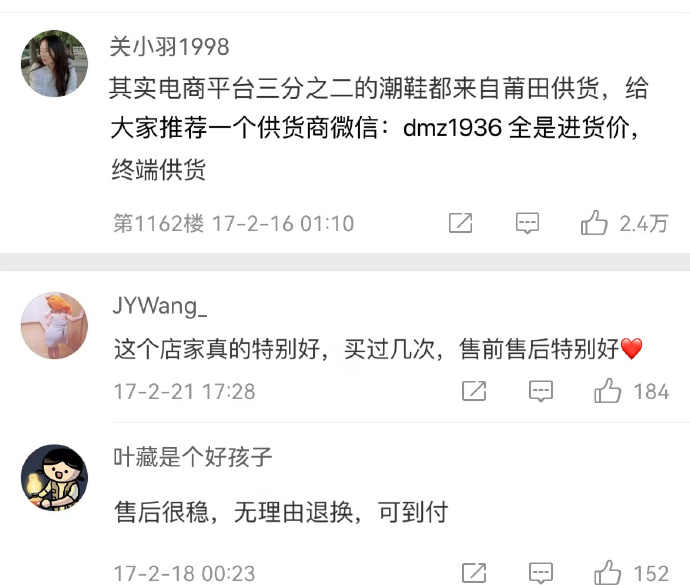Share the comment by 关小羽1998
The width and height of the screenshot is (690, 585).
coord(460,223)
